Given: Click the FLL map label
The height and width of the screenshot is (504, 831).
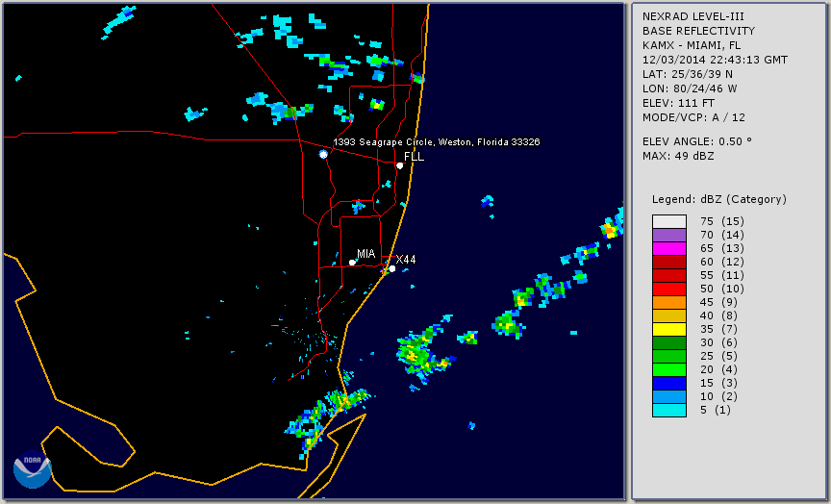Looking at the screenshot, I should pyautogui.click(x=414, y=157).
